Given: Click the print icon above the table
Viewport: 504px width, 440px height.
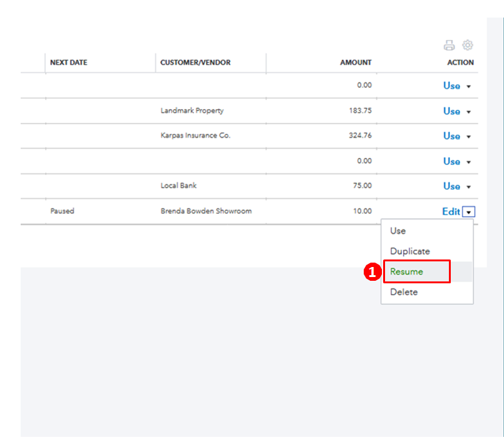Looking at the screenshot, I should click(x=449, y=45).
